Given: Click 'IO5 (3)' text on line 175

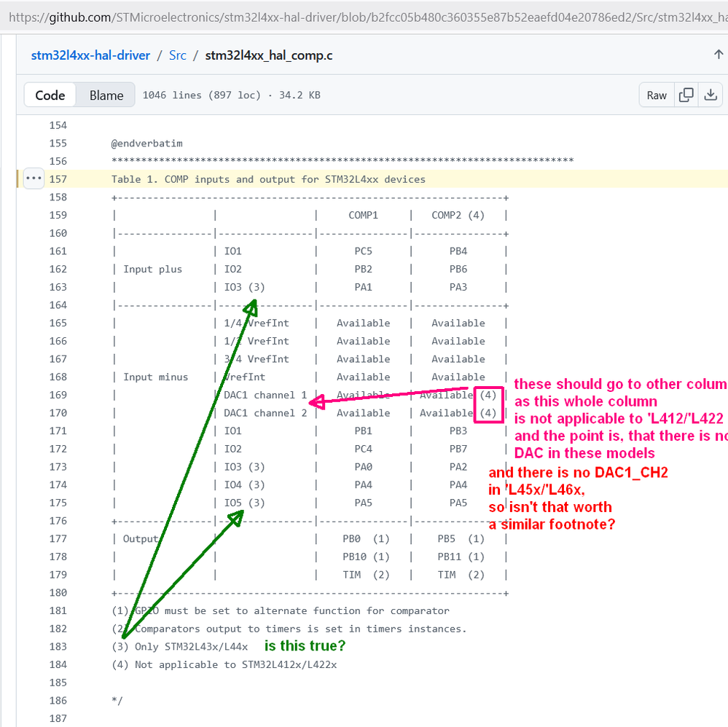Looking at the screenshot, I should click(244, 503).
